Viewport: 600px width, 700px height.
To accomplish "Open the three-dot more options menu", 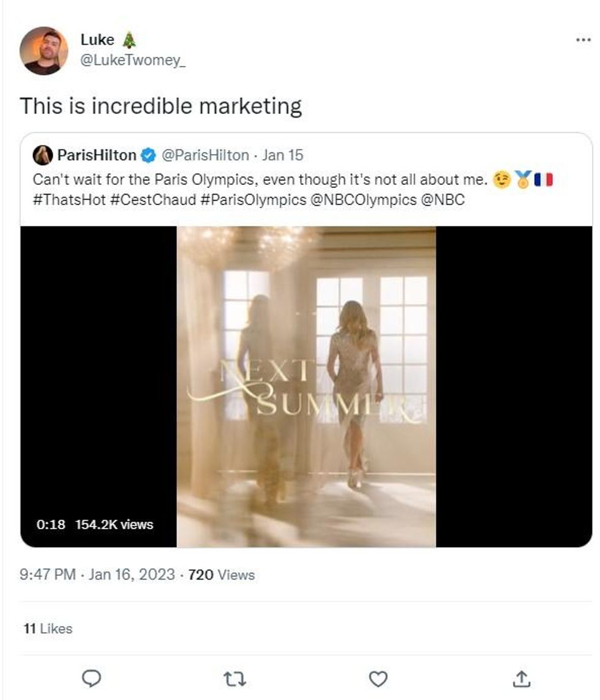I will [x=583, y=40].
